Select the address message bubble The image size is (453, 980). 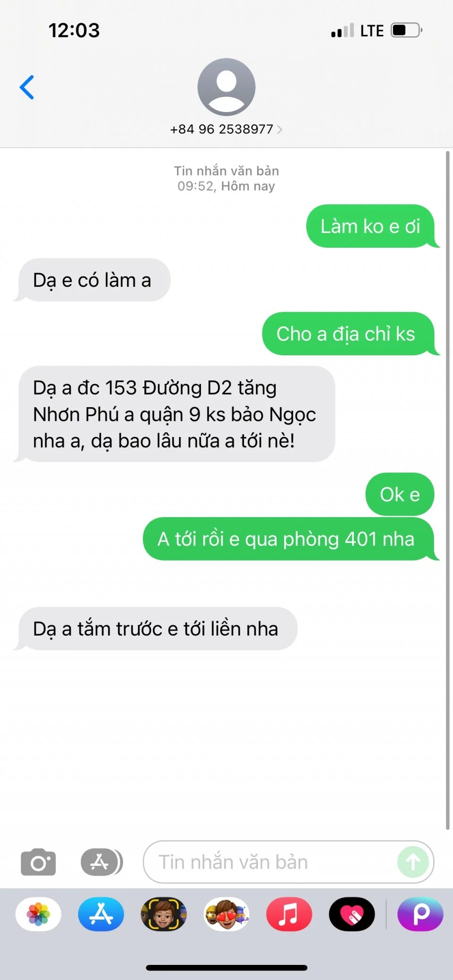click(x=175, y=414)
